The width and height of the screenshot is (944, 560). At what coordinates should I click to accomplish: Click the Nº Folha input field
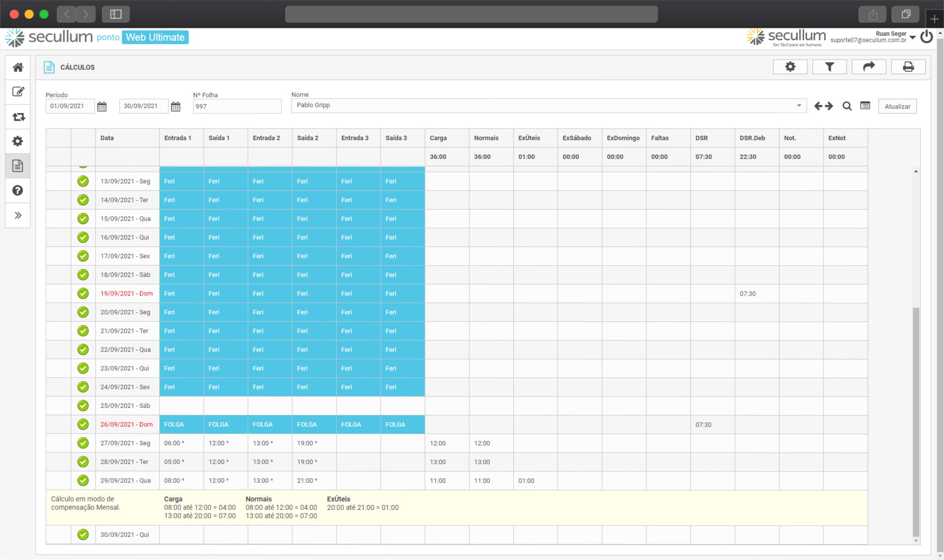point(237,106)
